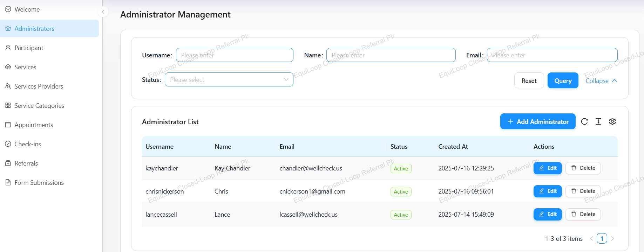This screenshot has width=644, height=252.
Task: Focus the Username search input field
Action: [x=235, y=55]
